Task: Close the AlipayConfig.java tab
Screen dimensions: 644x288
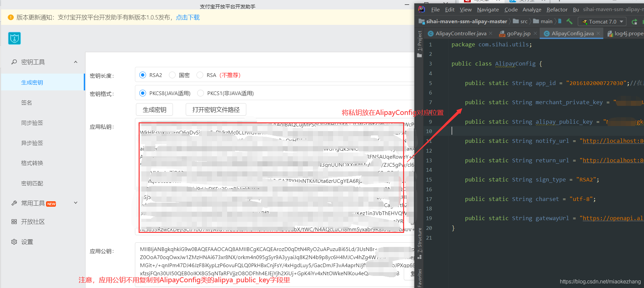Action: point(598,33)
